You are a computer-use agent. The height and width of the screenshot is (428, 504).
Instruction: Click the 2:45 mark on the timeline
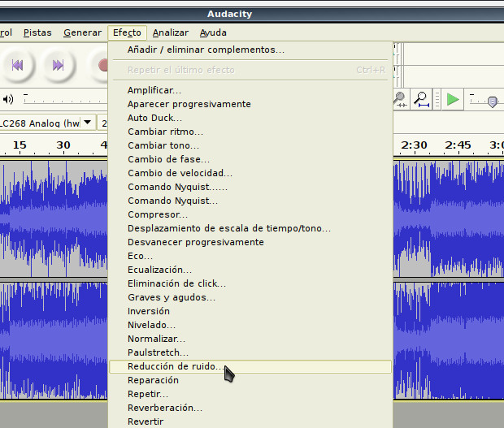coord(458,145)
